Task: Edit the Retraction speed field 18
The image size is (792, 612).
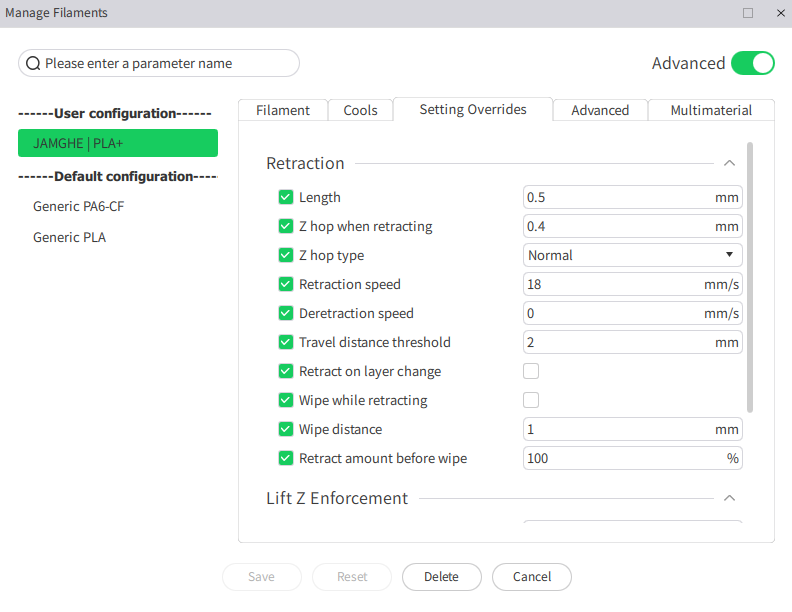Action: point(632,284)
